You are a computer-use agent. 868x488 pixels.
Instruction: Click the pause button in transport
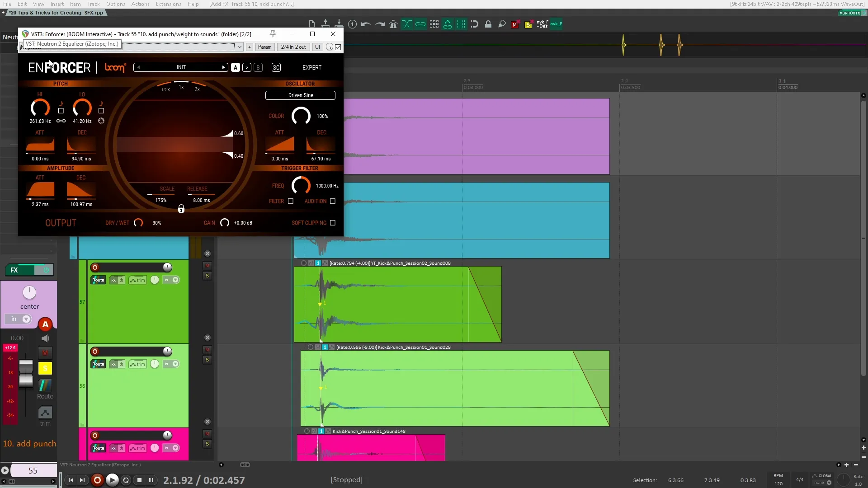pos(151,480)
